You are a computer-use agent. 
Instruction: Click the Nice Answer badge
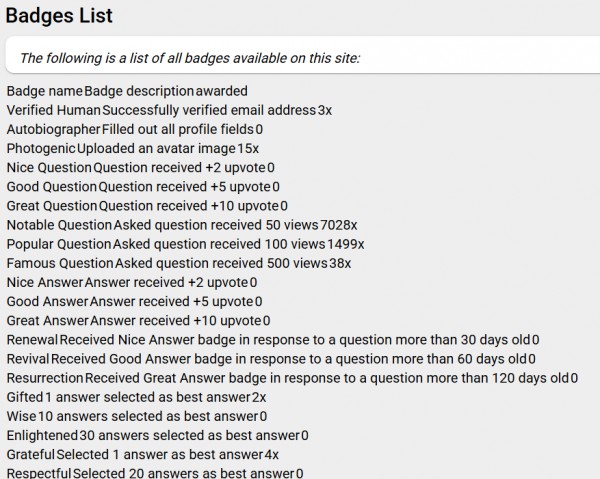click(x=45, y=282)
